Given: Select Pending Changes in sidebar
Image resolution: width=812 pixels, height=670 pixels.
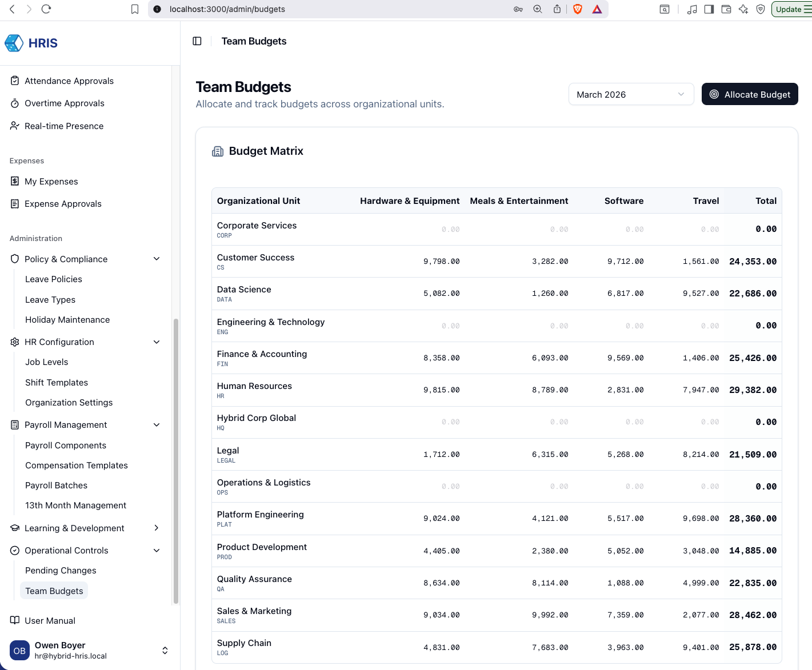Looking at the screenshot, I should pos(61,571).
